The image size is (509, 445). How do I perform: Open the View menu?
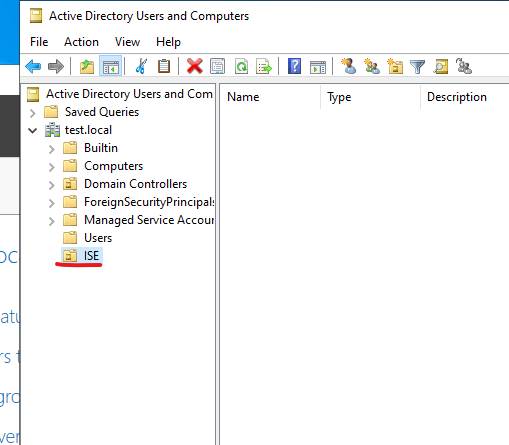127,42
